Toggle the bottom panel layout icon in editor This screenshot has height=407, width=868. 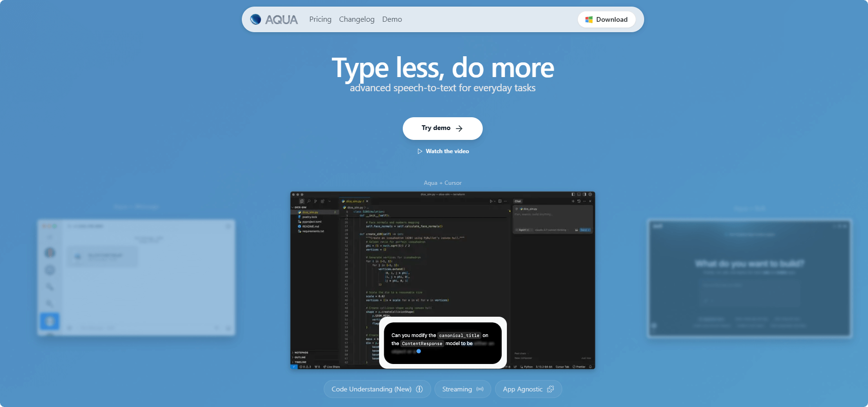point(579,194)
